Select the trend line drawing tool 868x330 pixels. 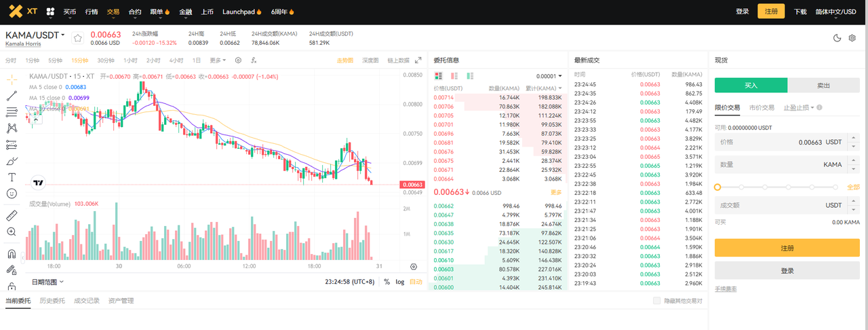[x=12, y=96]
